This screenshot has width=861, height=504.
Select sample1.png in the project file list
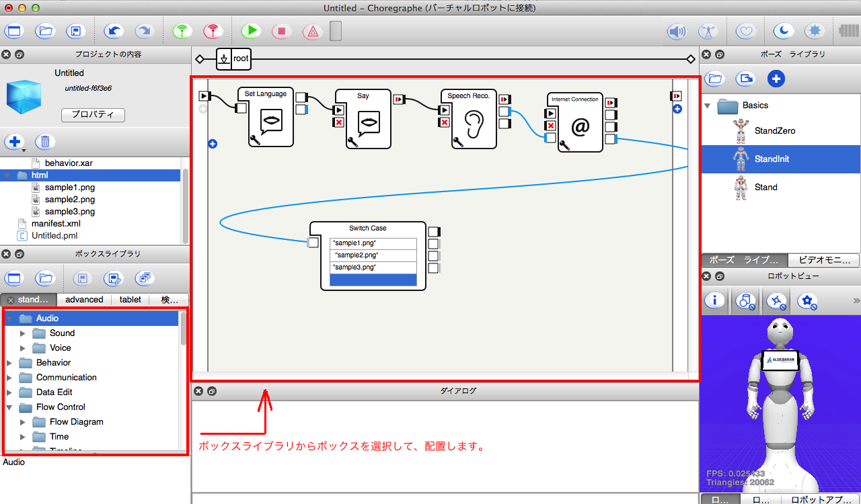70,187
